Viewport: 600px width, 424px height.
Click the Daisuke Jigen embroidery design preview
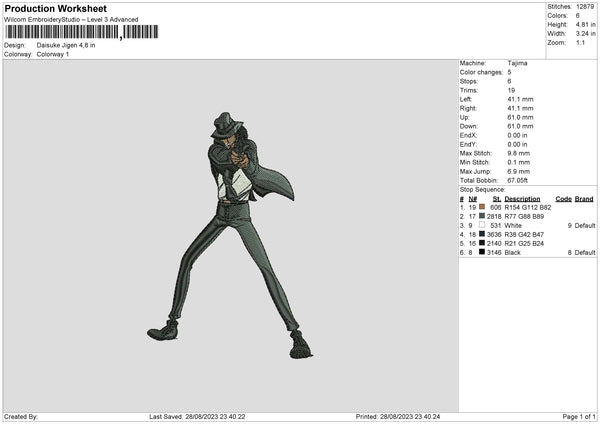point(230,236)
